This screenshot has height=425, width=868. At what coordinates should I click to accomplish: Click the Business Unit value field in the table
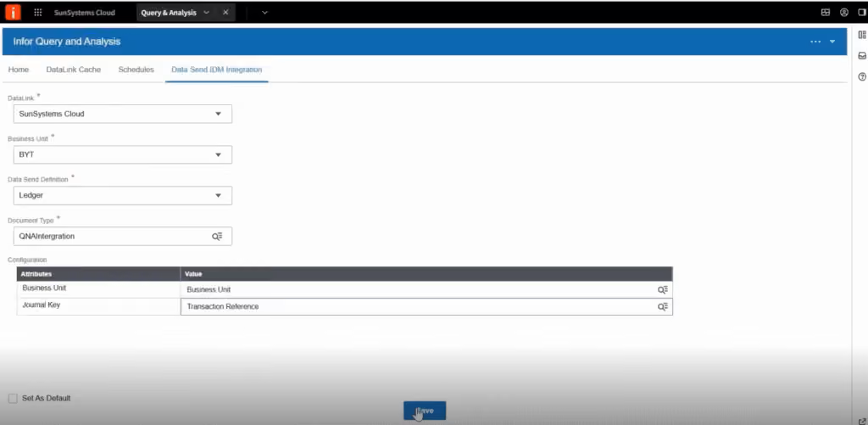point(426,290)
